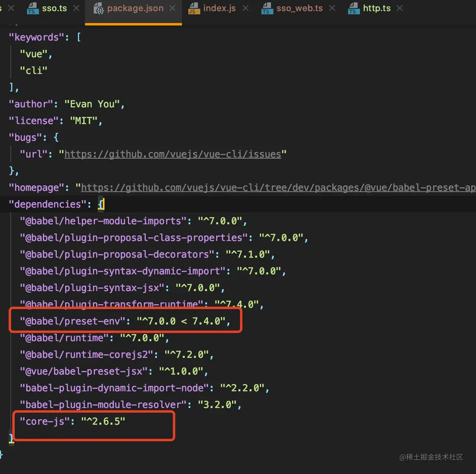Click the "bugs" key
This screenshot has width=476, height=474.
(x=25, y=138)
